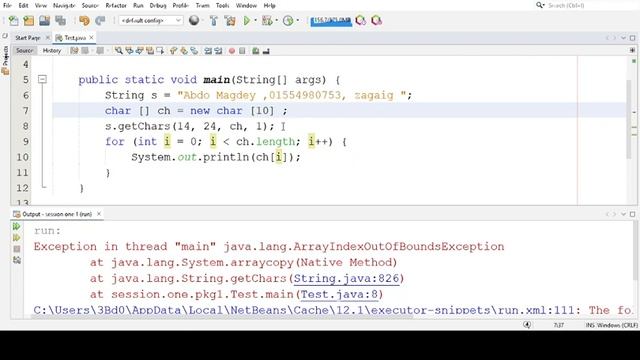The image size is (640, 360).
Task: Click the Clean and Build Project icon
Action: [230, 20]
